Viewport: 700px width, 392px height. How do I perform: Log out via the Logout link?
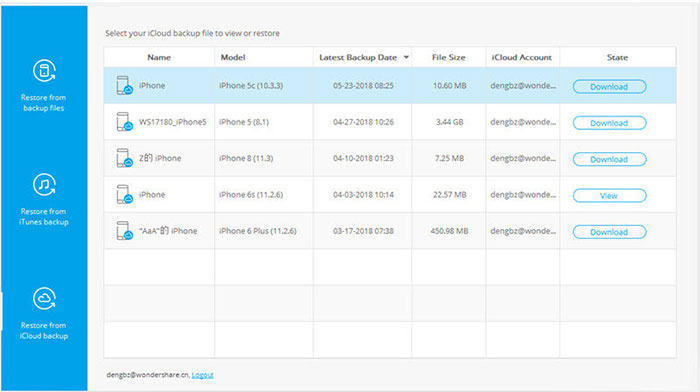(202, 375)
